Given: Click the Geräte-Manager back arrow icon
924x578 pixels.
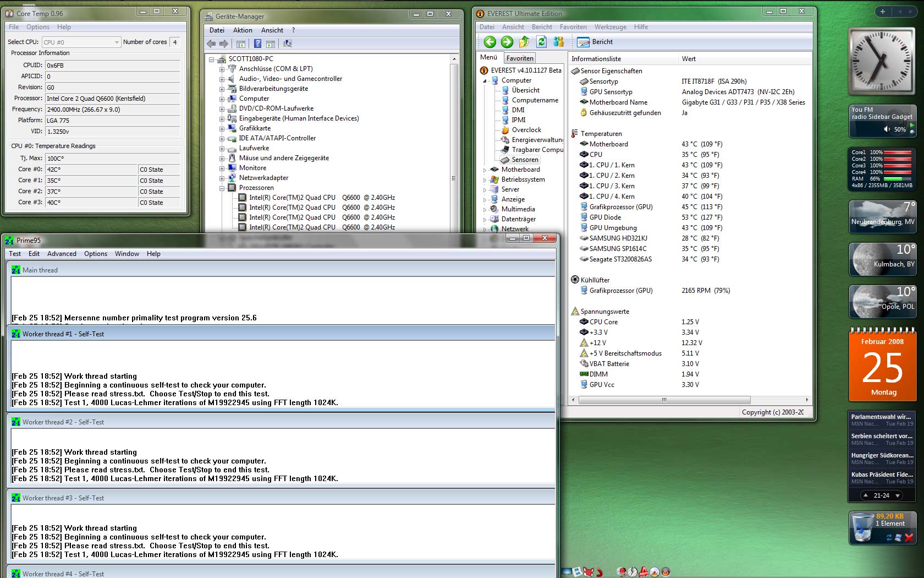Looking at the screenshot, I should point(211,44).
